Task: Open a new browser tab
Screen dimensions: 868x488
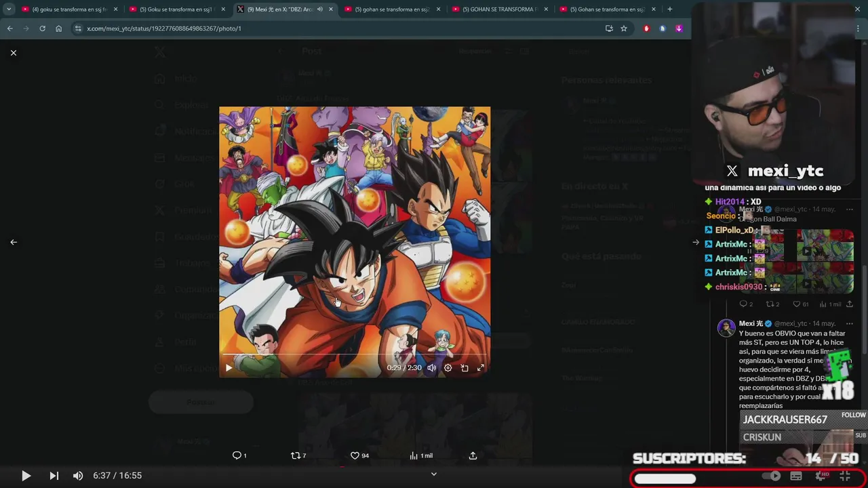Action: (670, 9)
